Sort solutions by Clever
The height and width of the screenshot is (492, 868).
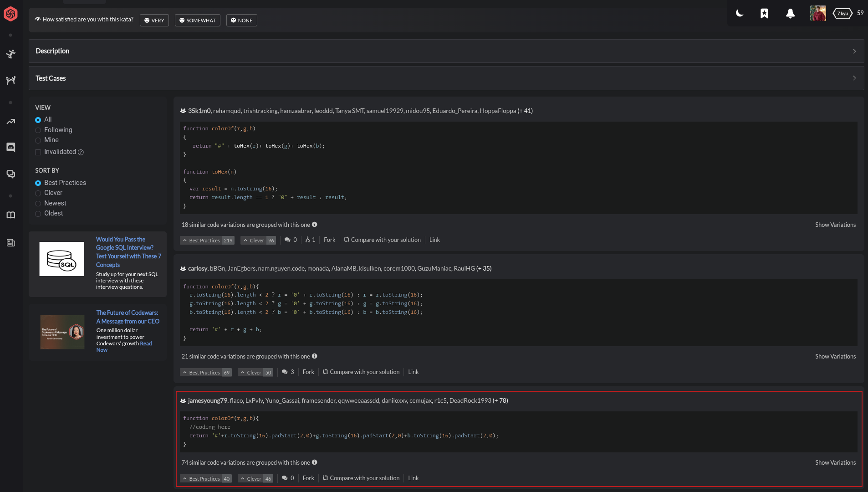(38, 193)
